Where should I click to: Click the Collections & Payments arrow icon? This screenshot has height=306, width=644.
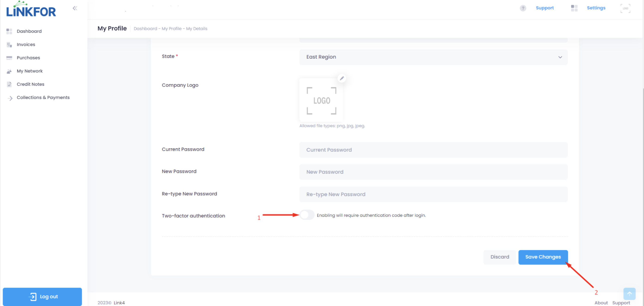[10, 98]
